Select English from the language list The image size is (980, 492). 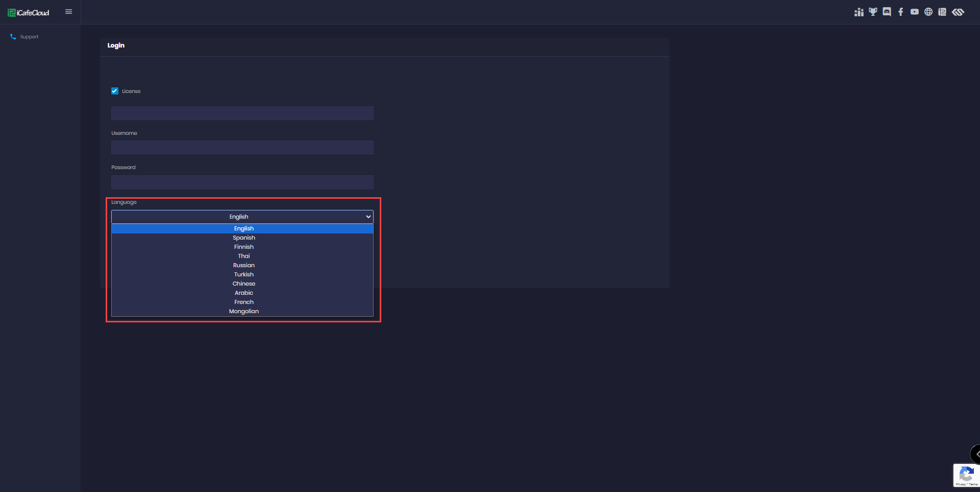point(242,229)
